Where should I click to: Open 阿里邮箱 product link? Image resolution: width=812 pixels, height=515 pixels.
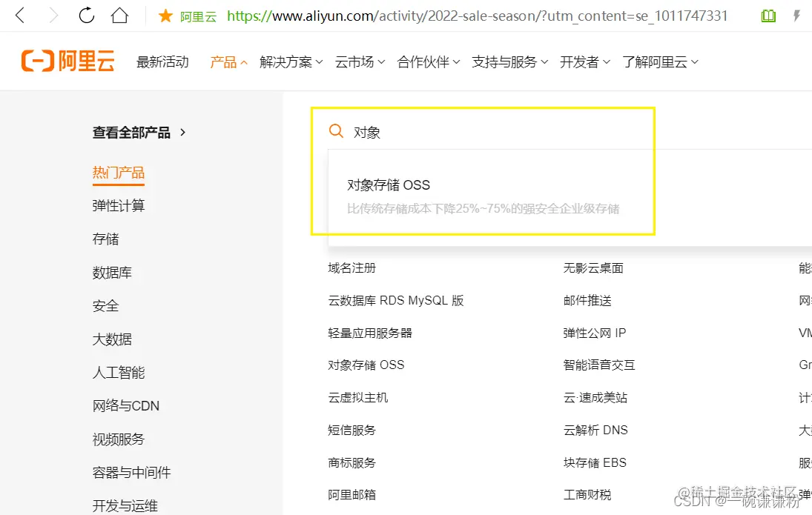click(x=351, y=495)
